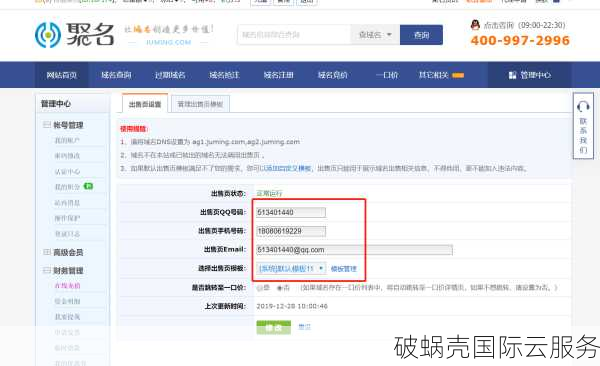
Task: Collapse the 财务管理 sidebar group
Action: [47, 270]
